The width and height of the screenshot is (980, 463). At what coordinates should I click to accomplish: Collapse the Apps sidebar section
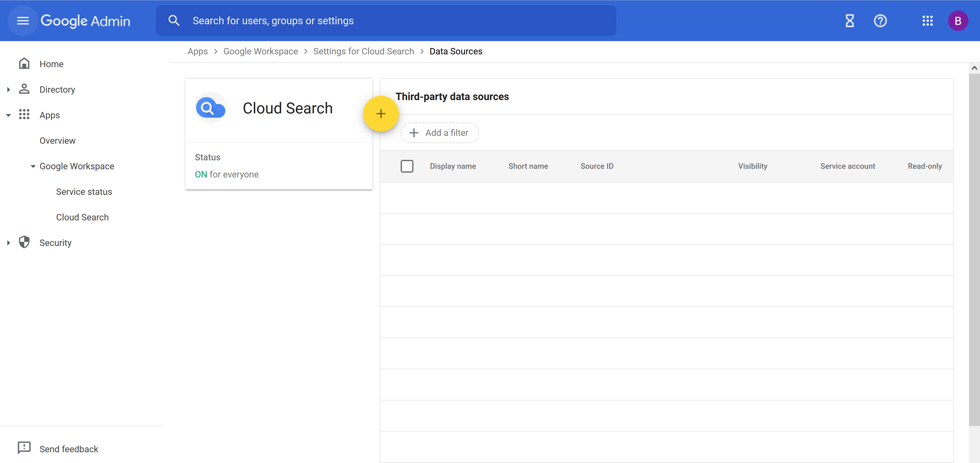coord(8,115)
